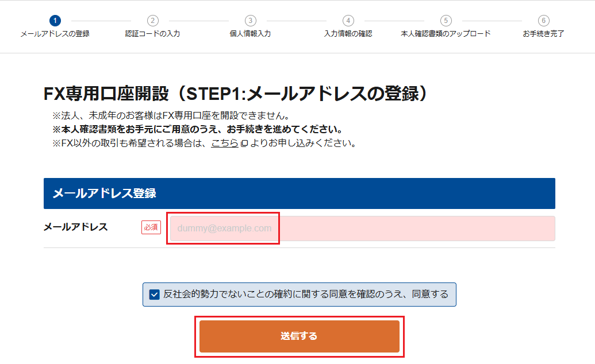Click the external link icon beside こちら
Screen dimensions: 595x364
244,144
